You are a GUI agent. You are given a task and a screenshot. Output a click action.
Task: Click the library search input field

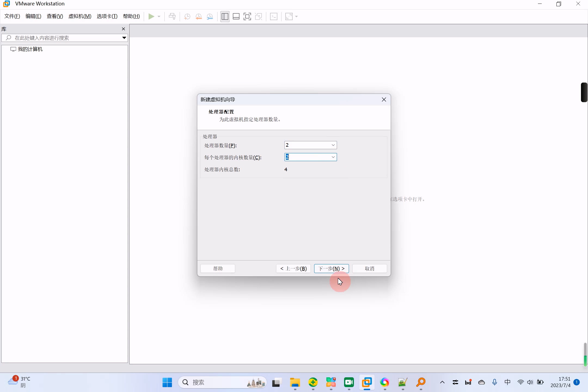tap(64, 38)
